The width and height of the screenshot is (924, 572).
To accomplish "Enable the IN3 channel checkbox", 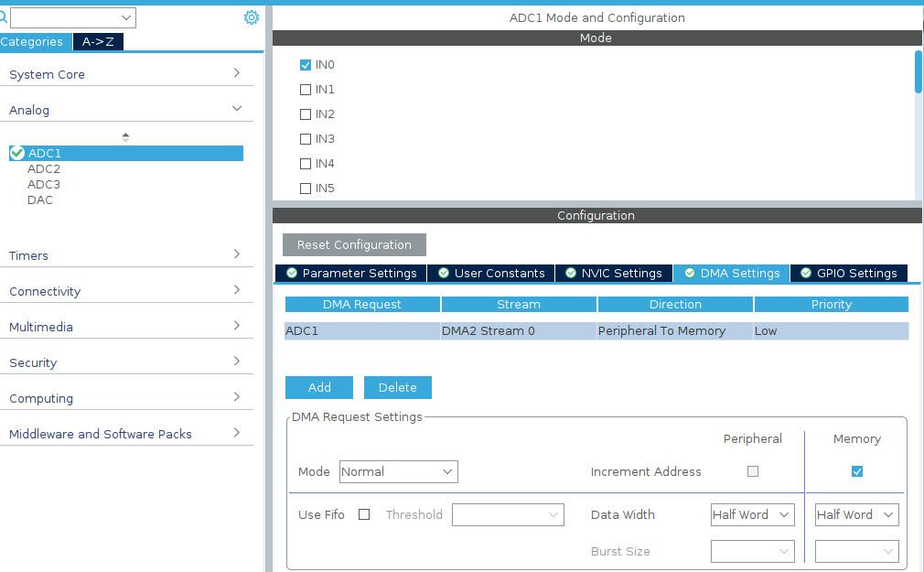I will pyautogui.click(x=306, y=139).
